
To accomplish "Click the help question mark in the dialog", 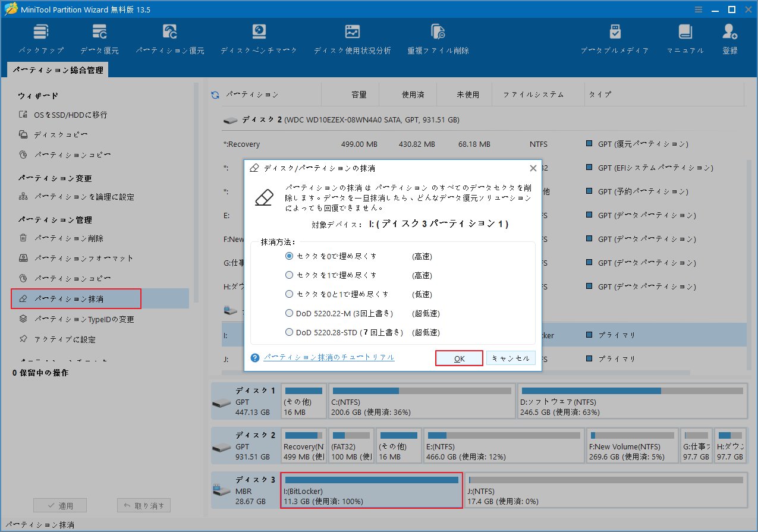I will point(254,358).
